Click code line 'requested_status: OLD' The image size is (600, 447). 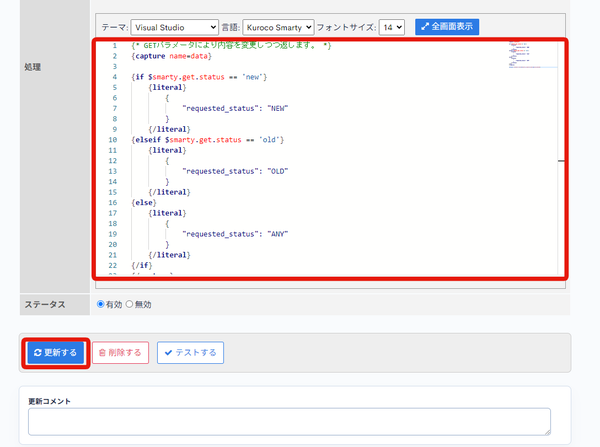pyautogui.click(x=235, y=171)
